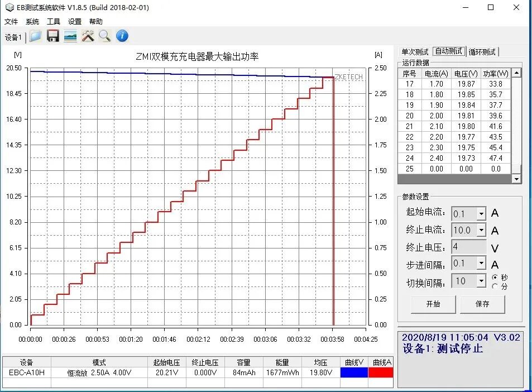532x392 pixels.
Task: Select the 分 minutes radio button
Action: (495, 286)
